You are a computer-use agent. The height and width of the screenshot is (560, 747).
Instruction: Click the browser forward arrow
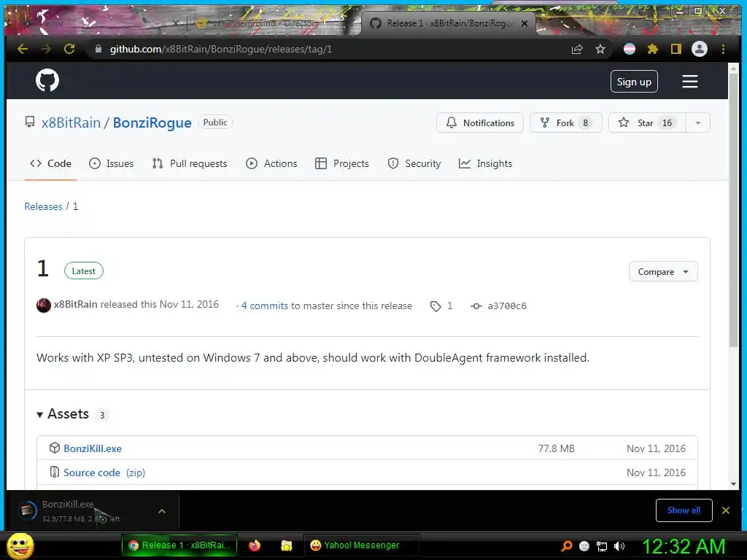point(46,49)
